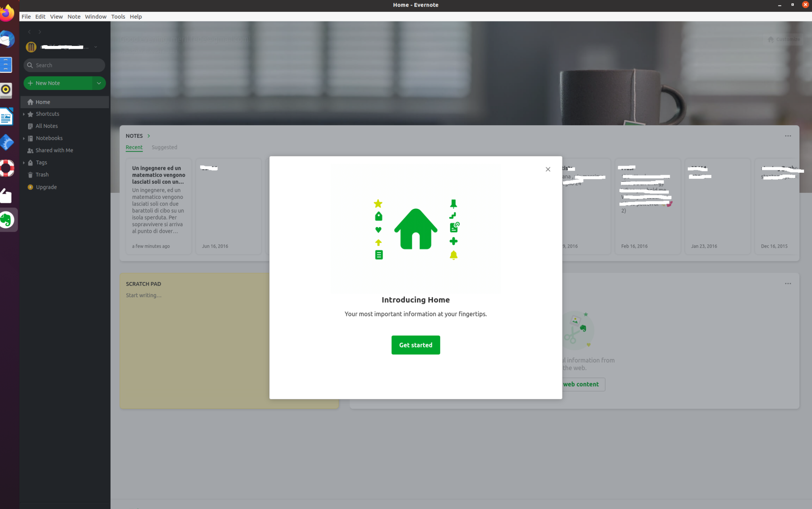Expand the Shortcuts tree arrow
Image resolution: width=812 pixels, height=509 pixels.
(x=24, y=114)
